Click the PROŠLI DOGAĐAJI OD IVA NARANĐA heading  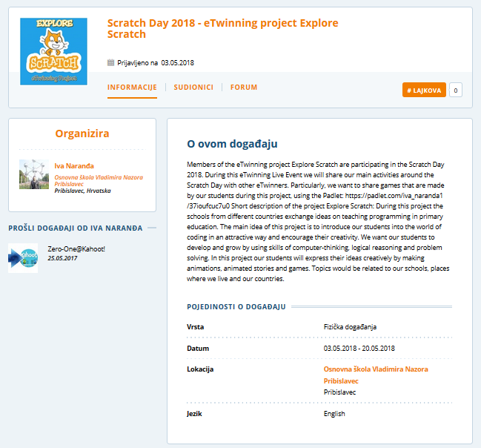(76, 228)
